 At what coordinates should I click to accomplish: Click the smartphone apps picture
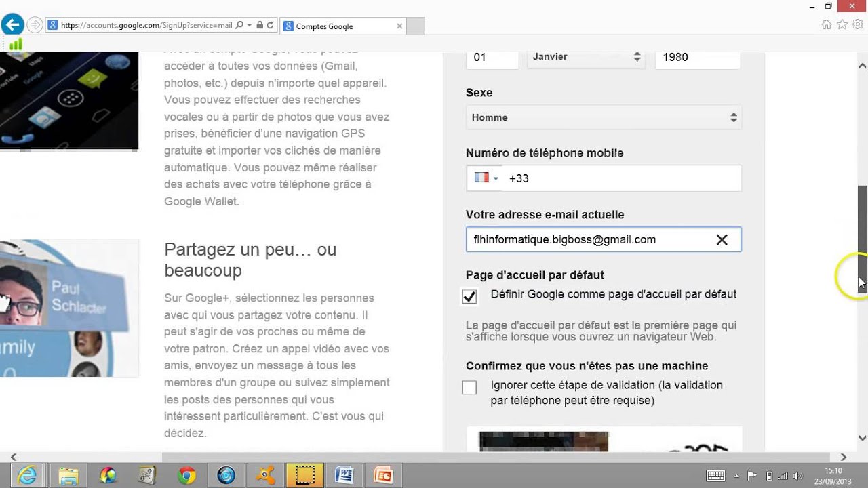tap(69, 100)
